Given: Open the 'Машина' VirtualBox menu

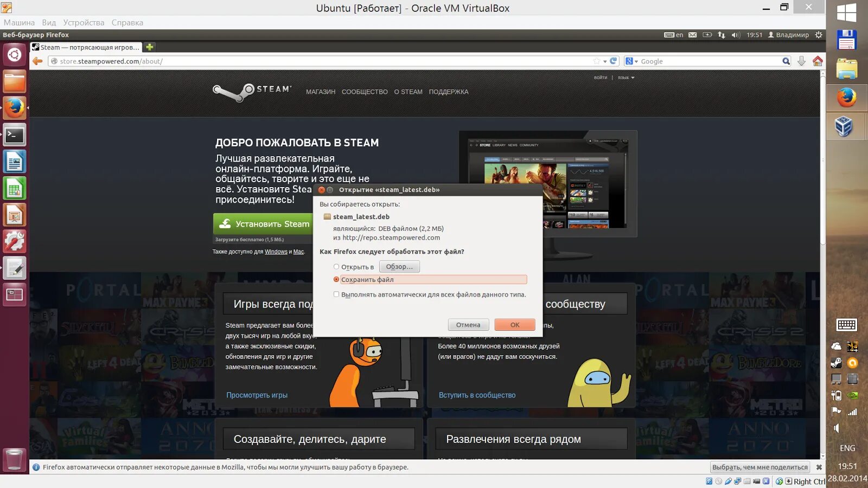Looking at the screenshot, I should 19,23.
